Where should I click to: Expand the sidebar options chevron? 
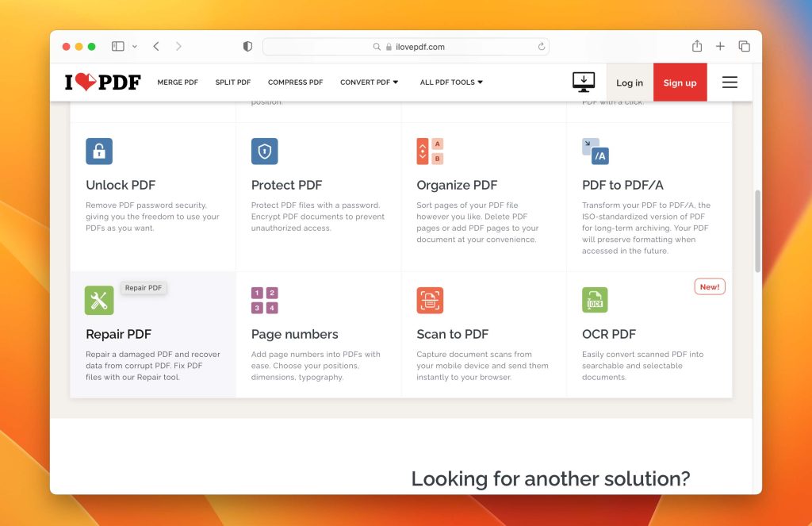pos(135,46)
